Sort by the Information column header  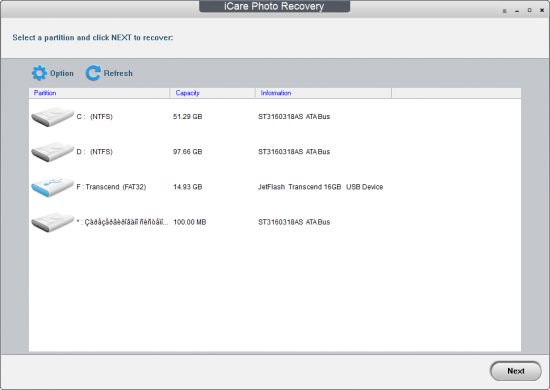[323, 93]
